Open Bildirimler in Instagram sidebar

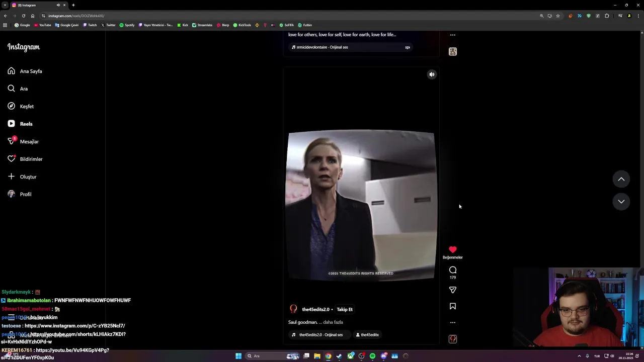pos(25,159)
